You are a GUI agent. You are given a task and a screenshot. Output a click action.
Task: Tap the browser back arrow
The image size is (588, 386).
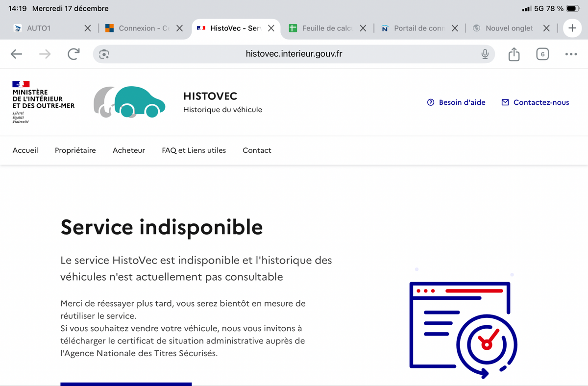click(x=17, y=54)
